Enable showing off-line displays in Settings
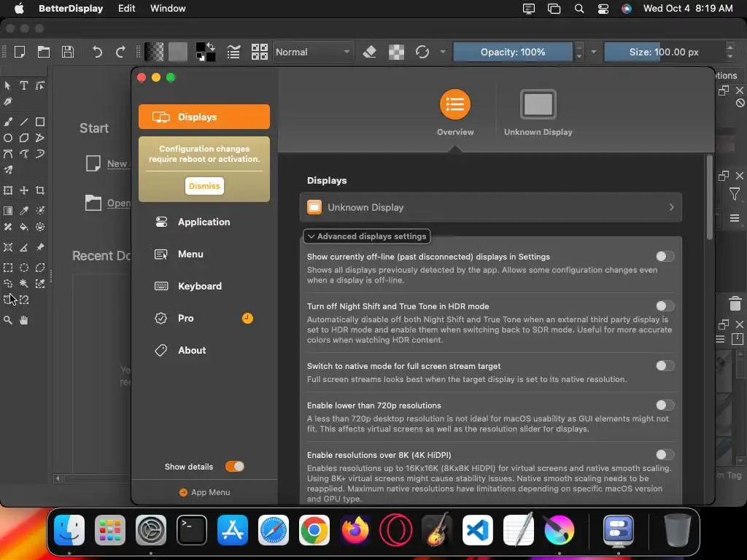This screenshot has height=560, width=747. click(x=665, y=257)
